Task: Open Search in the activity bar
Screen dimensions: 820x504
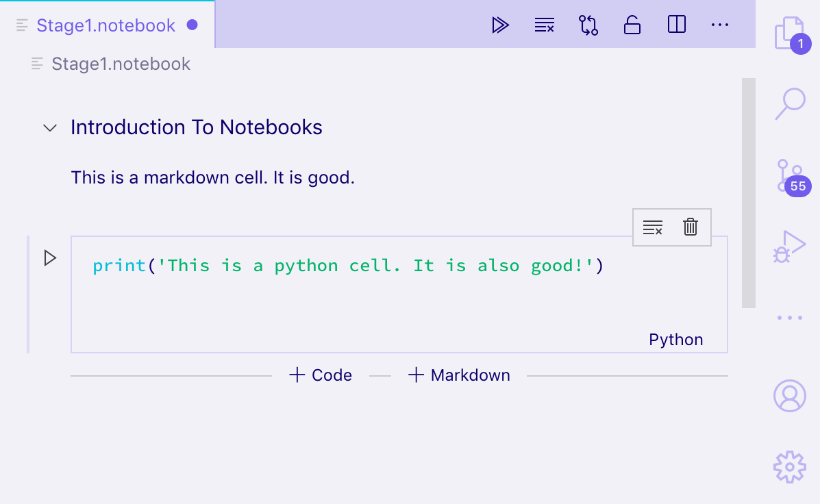Action: click(789, 105)
